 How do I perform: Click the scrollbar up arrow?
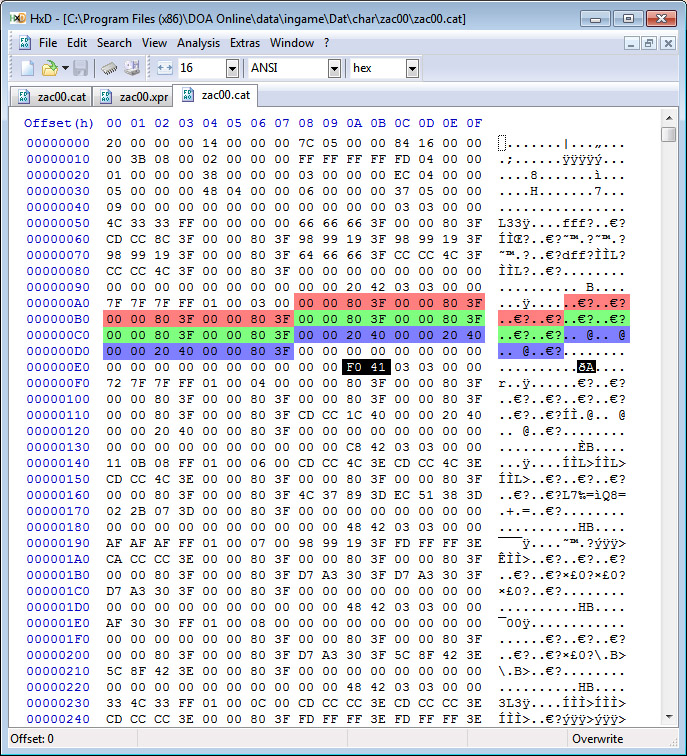[x=669, y=118]
